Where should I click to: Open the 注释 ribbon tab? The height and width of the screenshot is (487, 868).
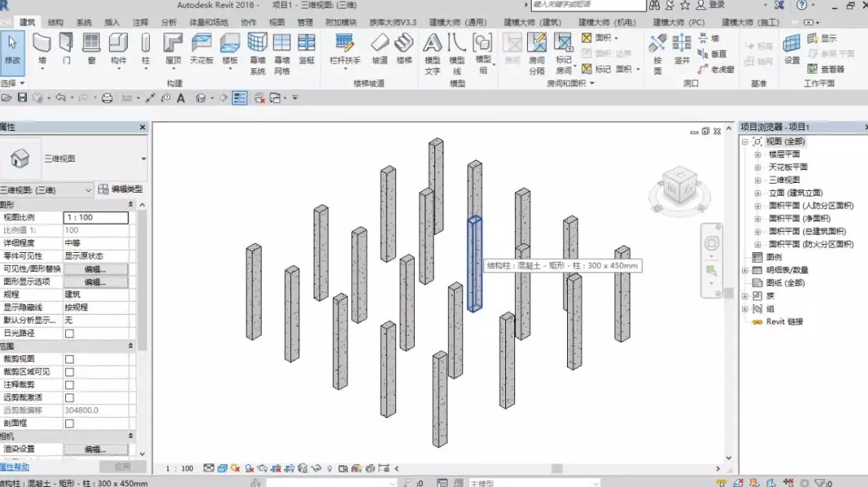(x=141, y=22)
